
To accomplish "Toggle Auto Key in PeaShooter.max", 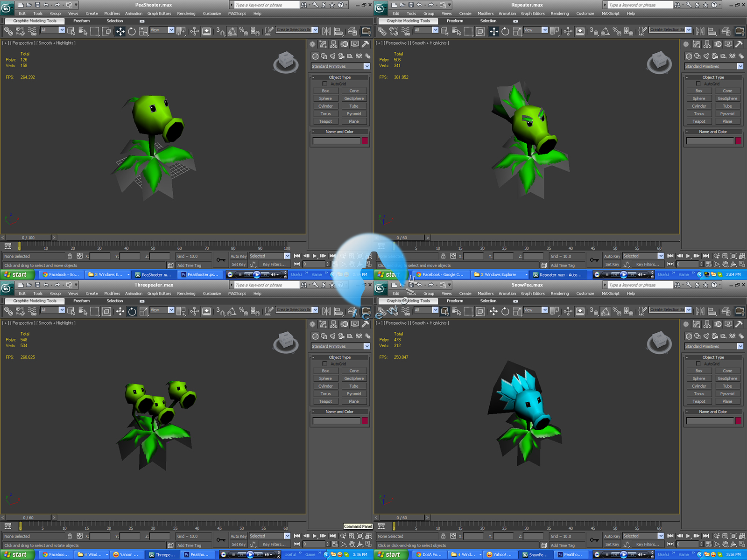I will click(239, 256).
